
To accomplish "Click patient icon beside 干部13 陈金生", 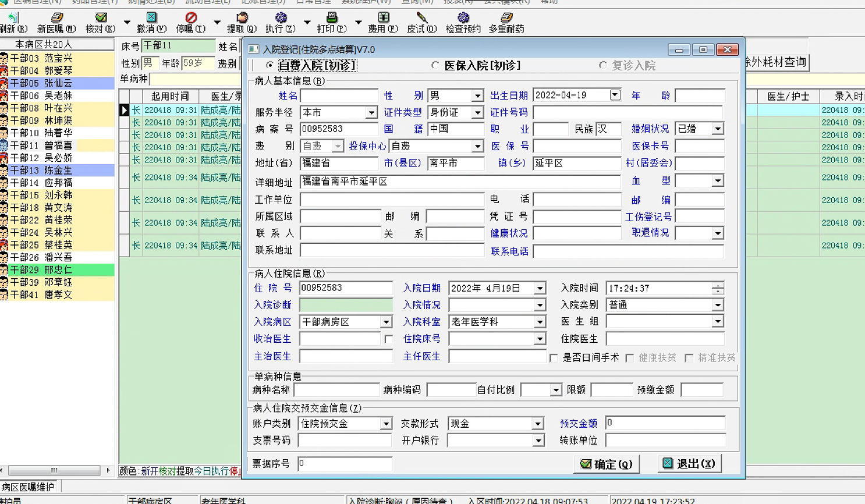I will [4, 171].
